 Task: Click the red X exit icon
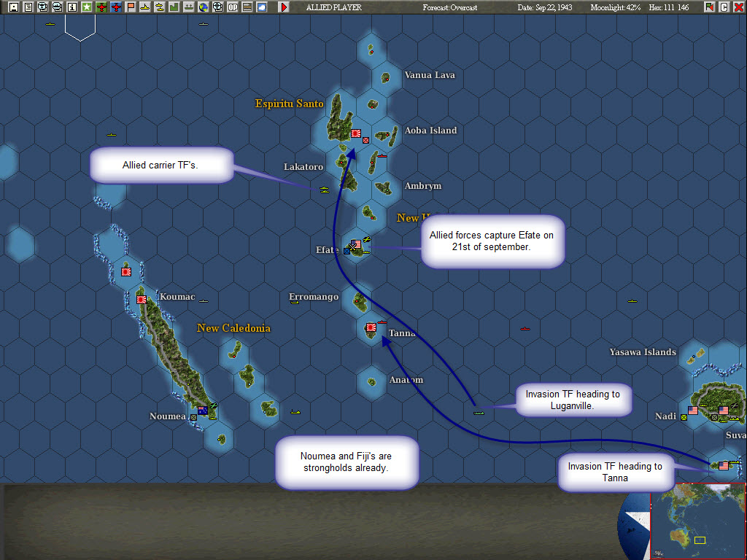738,7
